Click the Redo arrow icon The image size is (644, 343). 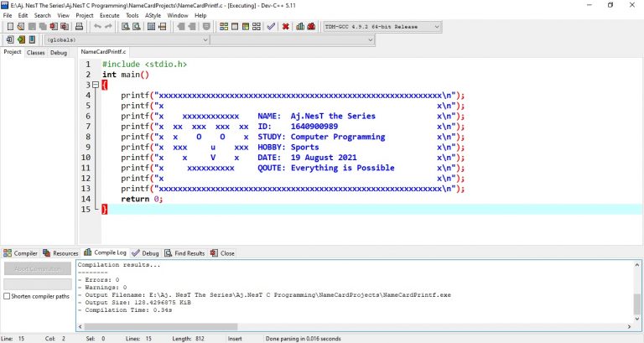(109, 27)
